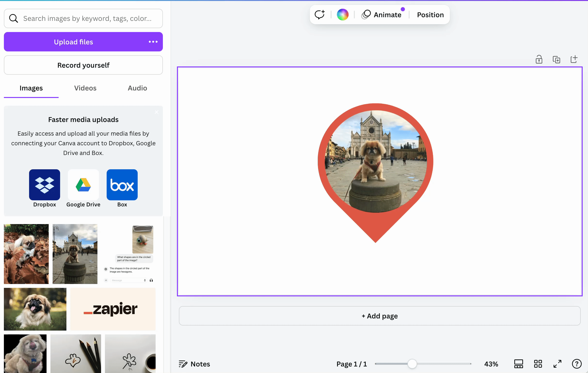The height and width of the screenshot is (373, 588).
Task: Switch to the Audio tab
Action: coord(137,88)
